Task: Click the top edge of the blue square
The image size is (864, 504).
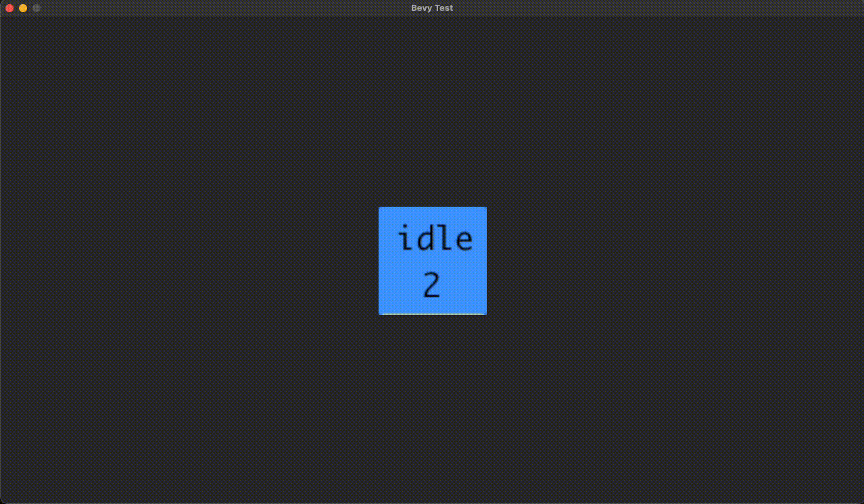Action: [x=432, y=208]
